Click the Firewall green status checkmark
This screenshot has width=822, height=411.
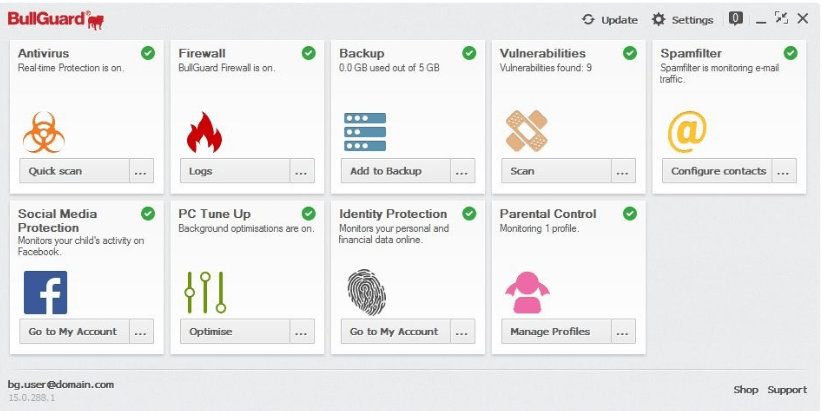click(309, 53)
